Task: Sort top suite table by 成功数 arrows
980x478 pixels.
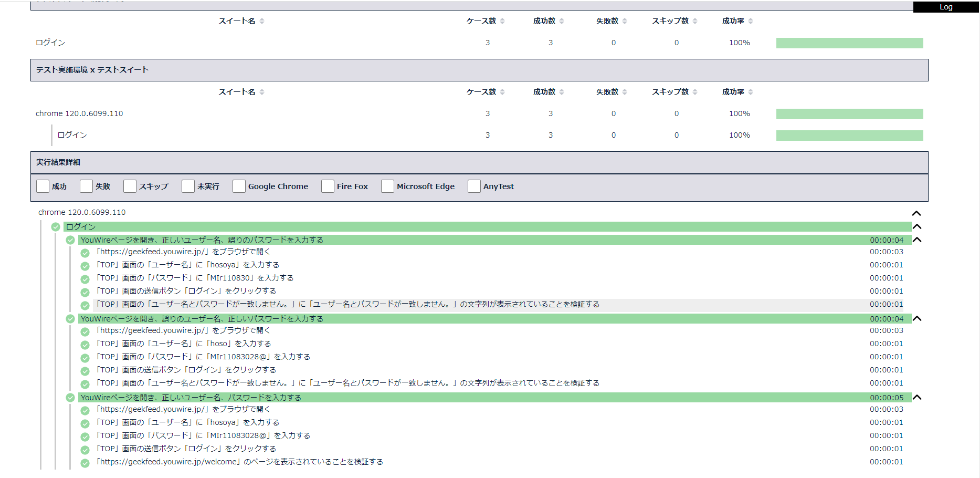Action: pyautogui.click(x=562, y=21)
